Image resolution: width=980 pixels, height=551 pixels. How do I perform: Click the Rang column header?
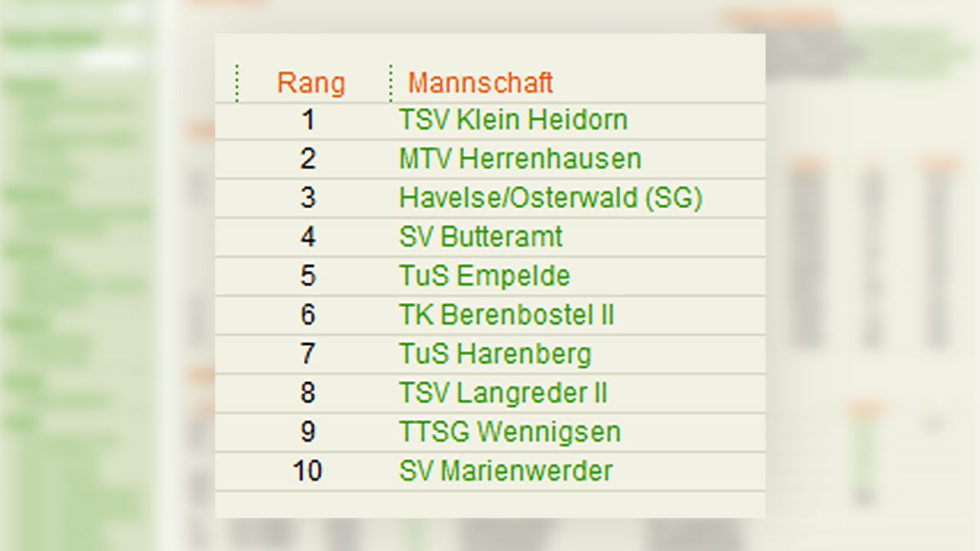[311, 83]
